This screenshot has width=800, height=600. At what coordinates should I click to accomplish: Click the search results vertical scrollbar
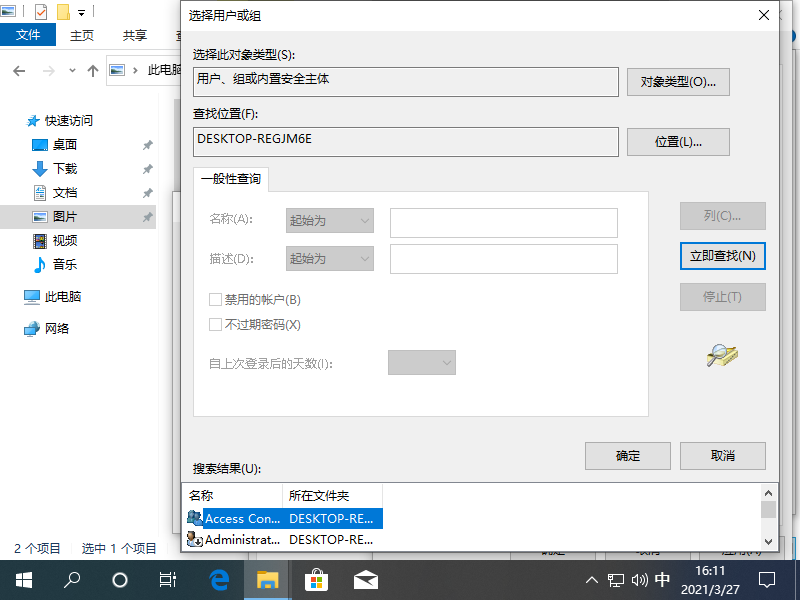768,515
